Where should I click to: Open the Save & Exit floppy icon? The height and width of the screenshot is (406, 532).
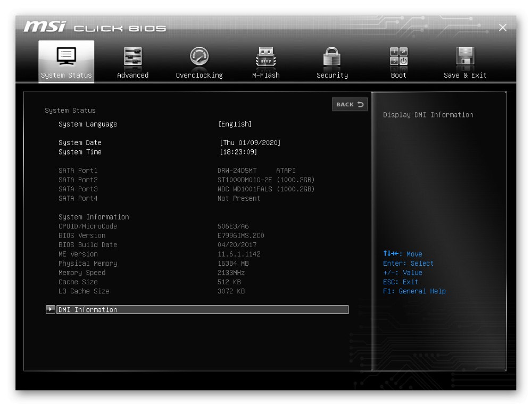click(x=465, y=56)
